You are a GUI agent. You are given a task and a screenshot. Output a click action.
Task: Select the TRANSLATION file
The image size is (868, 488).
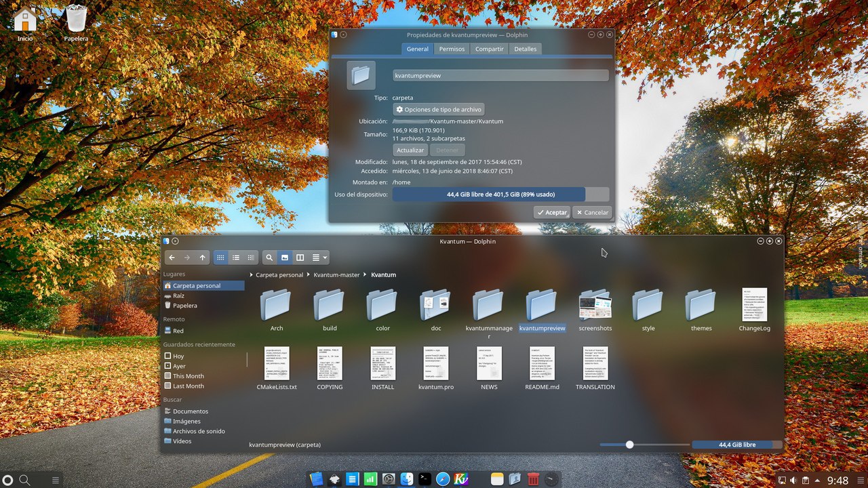[595, 369]
